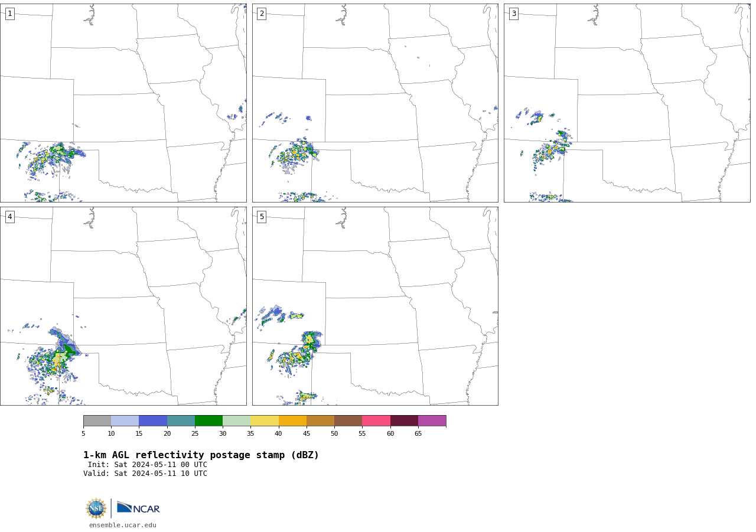
Task: Open ensemble member 5 postage stamp map
Action: pos(375,306)
